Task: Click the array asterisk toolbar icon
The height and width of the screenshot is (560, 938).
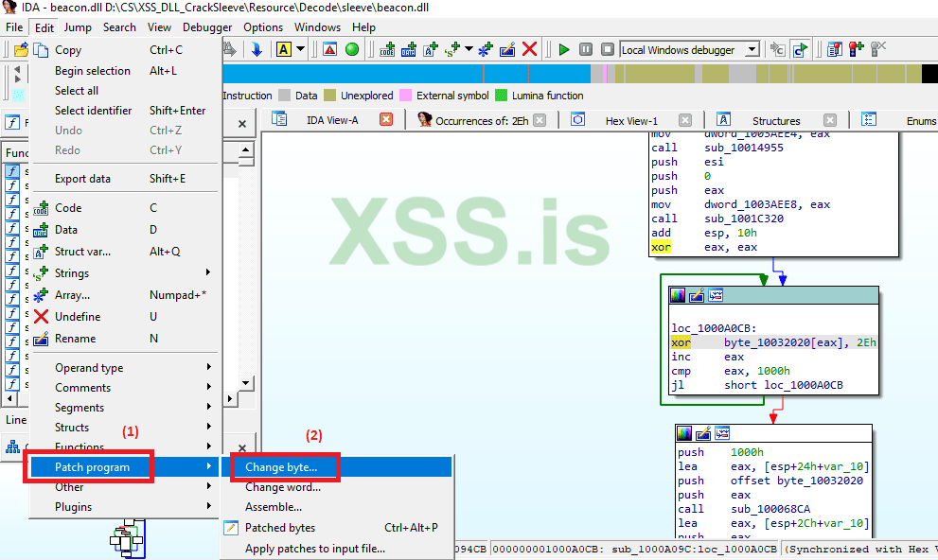Action: pos(486,49)
